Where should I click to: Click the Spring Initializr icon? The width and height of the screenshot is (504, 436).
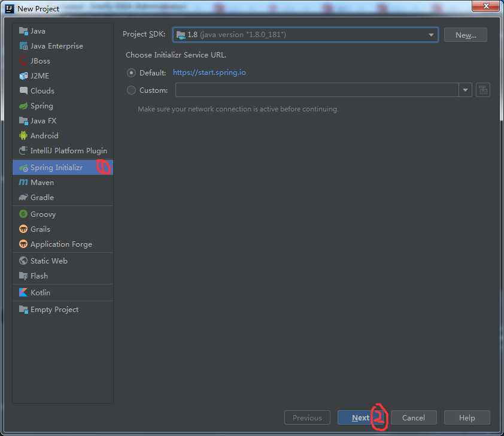coord(23,168)
